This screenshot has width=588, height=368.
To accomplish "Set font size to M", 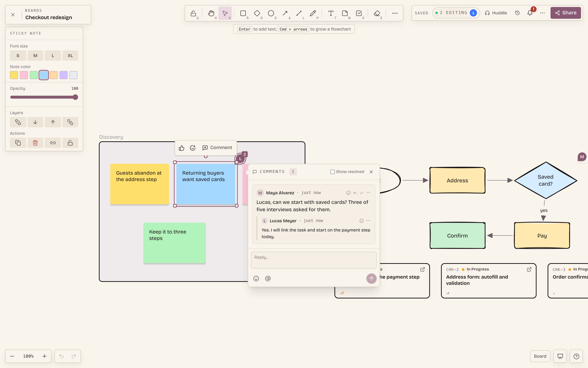I will tap(35, 56).
